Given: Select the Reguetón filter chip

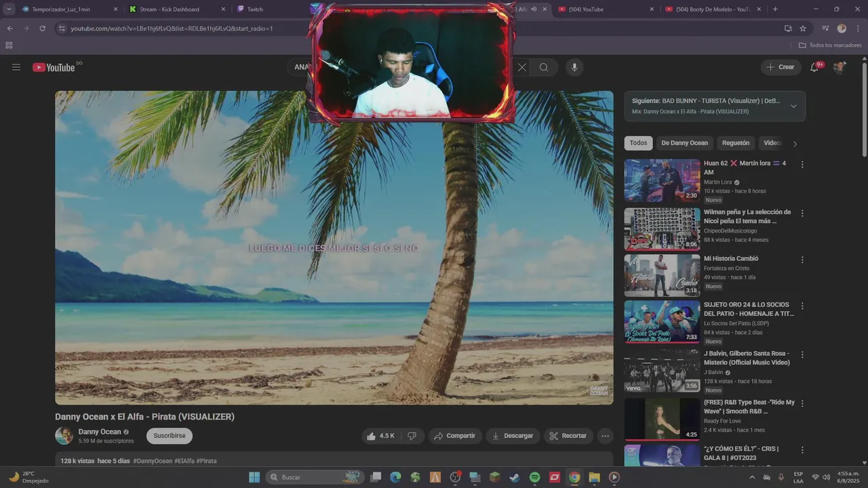Looking at the screenshot, I should 736,143.
